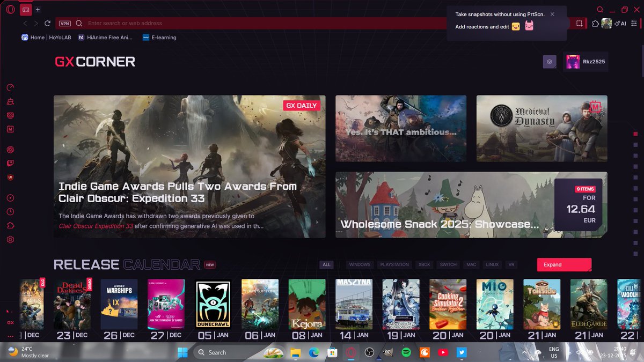644x362 pixels.
Task: Filter the release calendar by PLAYSTATION
Action: click(394, 264)
